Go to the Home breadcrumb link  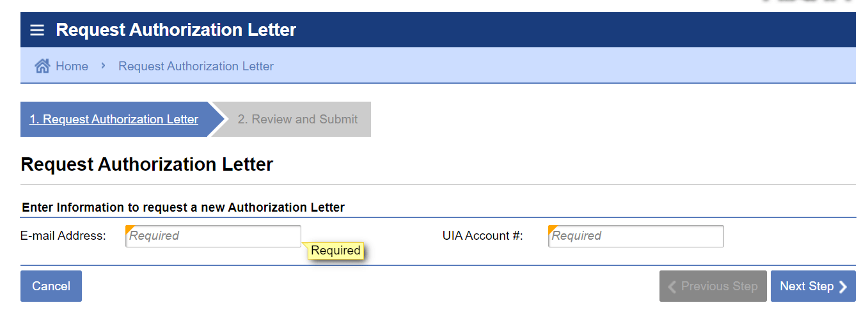[x=72, y=66]
